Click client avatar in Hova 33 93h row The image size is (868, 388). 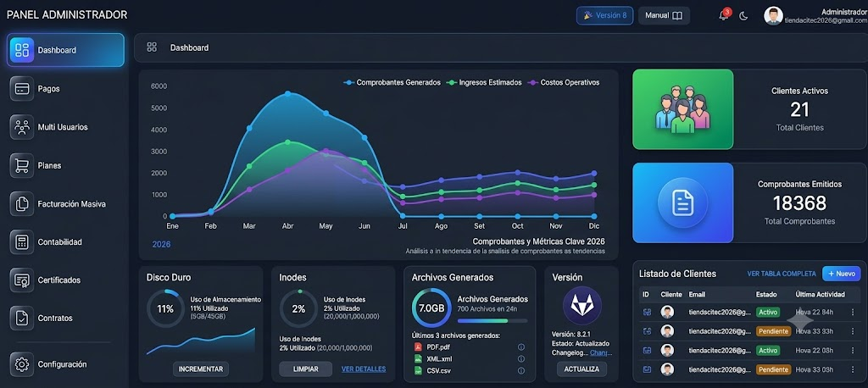pyautogui.click(x=668, y=331)
